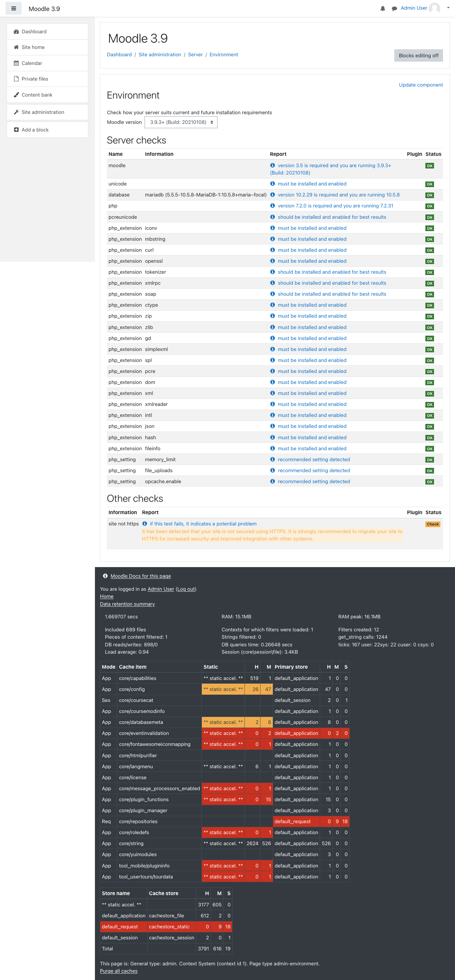This screenshot has height=980, width=455.
Task: Click the info icon in the database row
Action: 272,195
